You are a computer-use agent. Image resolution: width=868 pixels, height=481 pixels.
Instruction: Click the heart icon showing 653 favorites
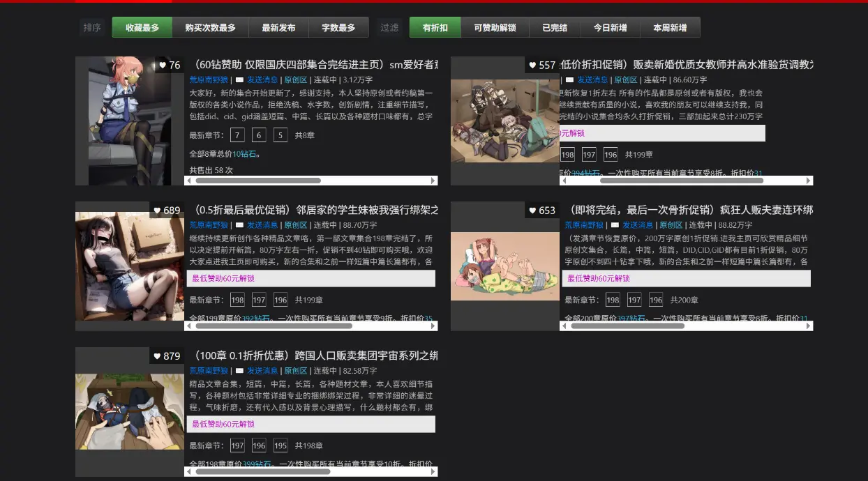[532, 211]
